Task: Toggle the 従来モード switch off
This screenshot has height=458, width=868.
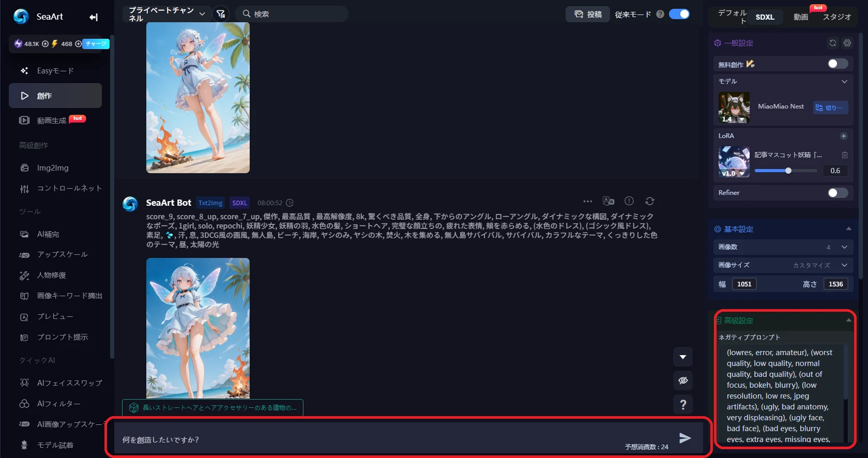Action: (x=679, y=14)
